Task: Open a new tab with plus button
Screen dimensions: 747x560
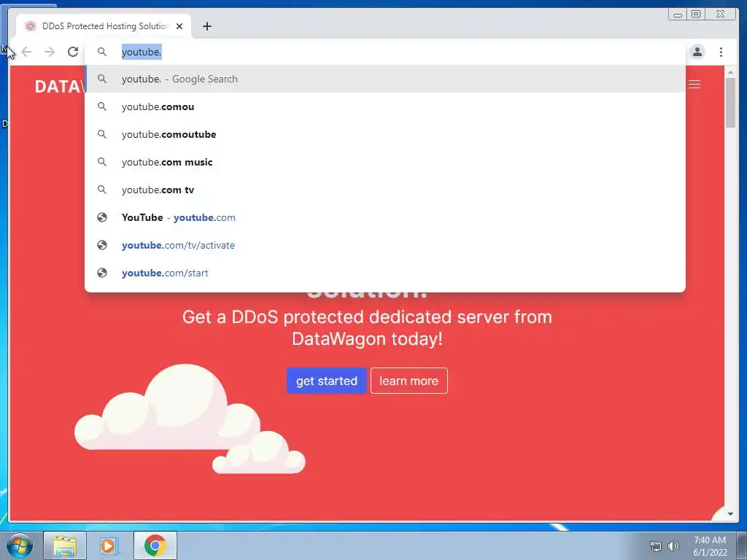Action: [206, 26]
